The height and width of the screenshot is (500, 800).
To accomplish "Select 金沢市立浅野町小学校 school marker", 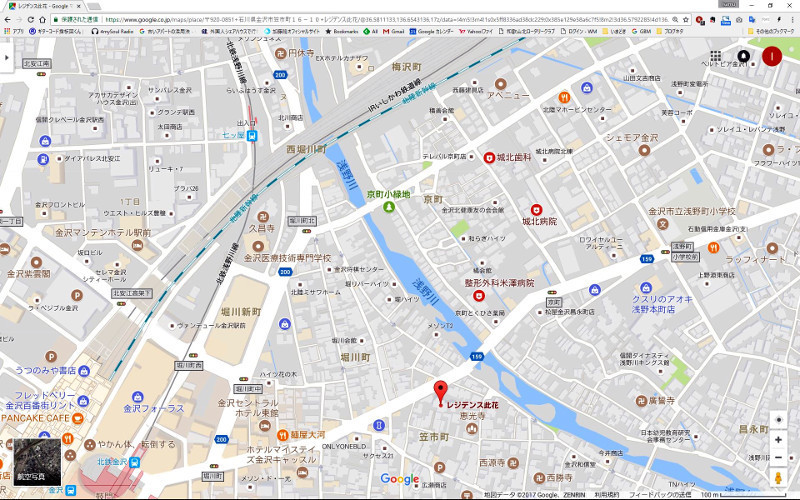I will pyautogui.click(x=662, y=223).
